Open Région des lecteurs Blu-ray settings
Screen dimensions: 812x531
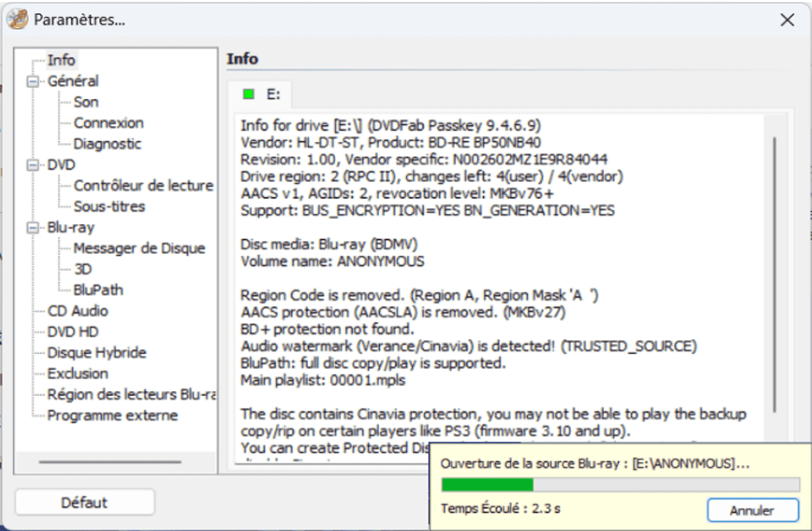131,395
